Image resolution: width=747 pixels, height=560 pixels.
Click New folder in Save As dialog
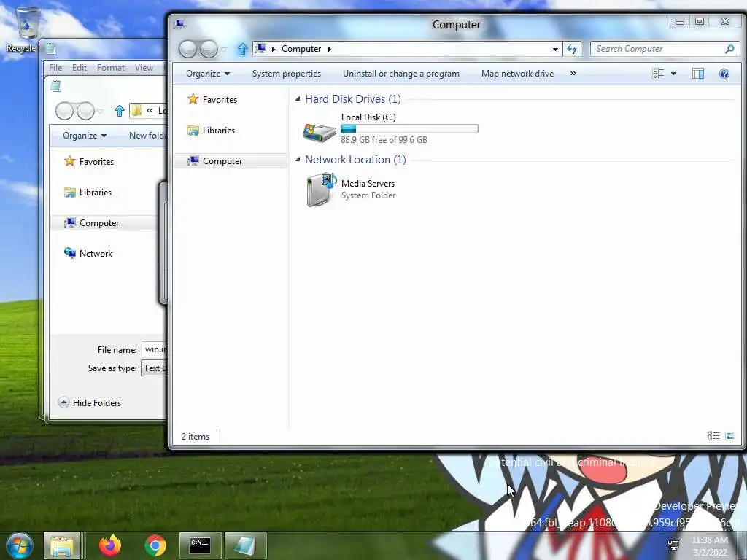147,136
